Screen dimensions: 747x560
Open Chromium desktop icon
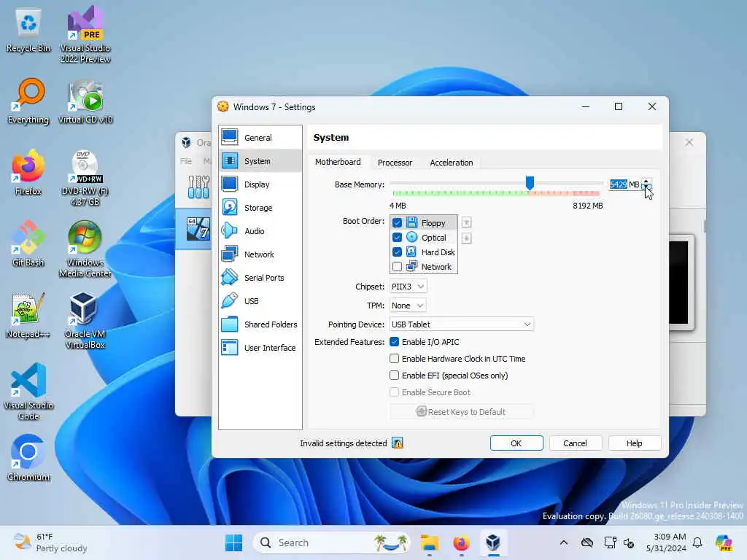click(28, 458)
